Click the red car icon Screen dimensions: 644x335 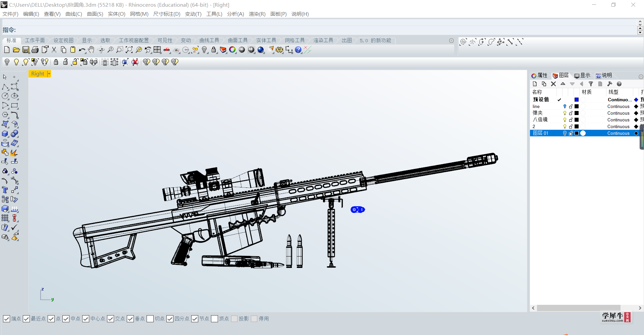click(167, 50)
